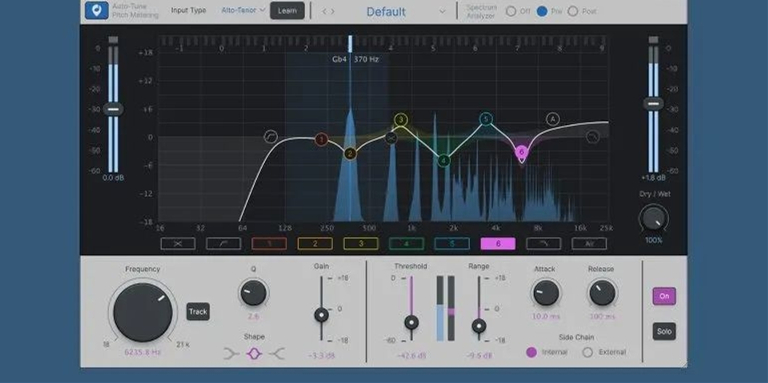Toggle the band 3 button

click(x=361, y=243)
